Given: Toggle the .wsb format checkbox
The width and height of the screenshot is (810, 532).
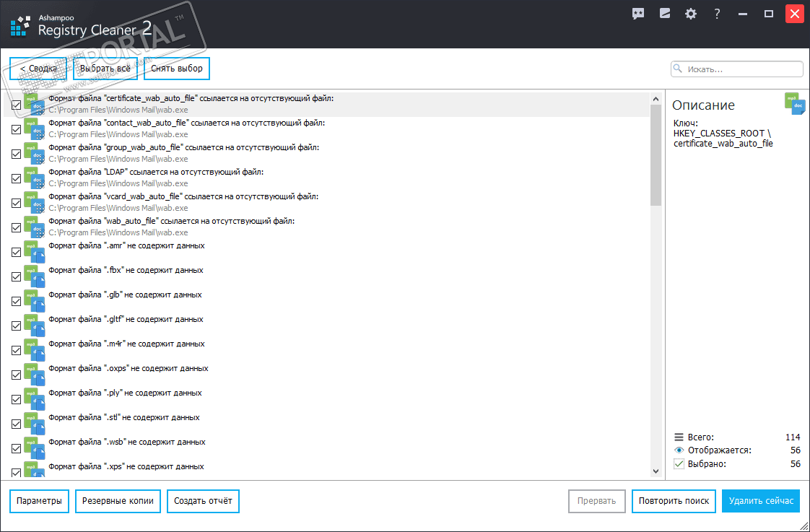Looking at the screenshot, I should point(16,448).
